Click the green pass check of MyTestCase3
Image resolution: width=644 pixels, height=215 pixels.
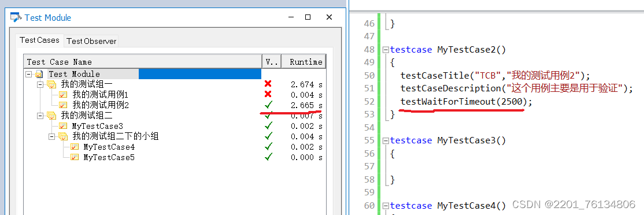pos(269,125)
